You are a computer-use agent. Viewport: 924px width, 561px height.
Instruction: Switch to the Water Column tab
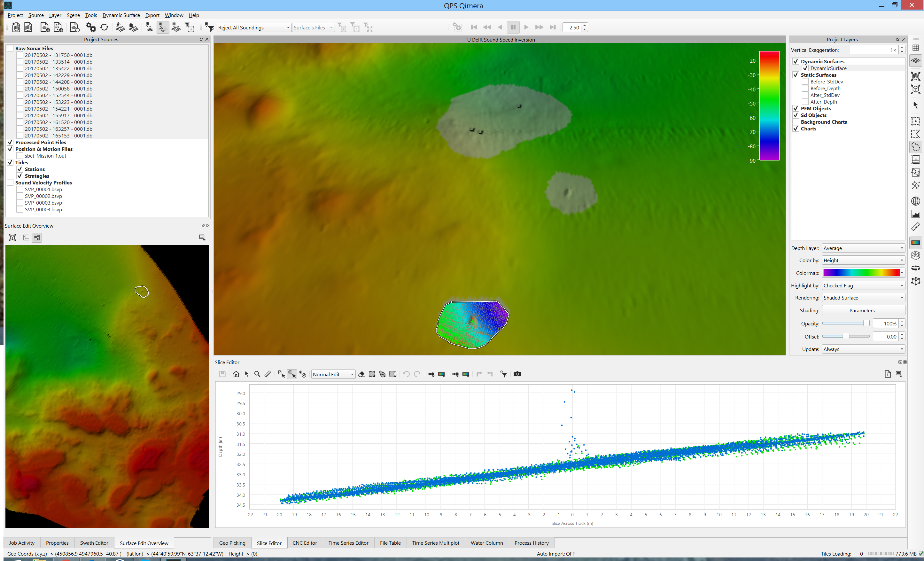(x=486, y=543)
